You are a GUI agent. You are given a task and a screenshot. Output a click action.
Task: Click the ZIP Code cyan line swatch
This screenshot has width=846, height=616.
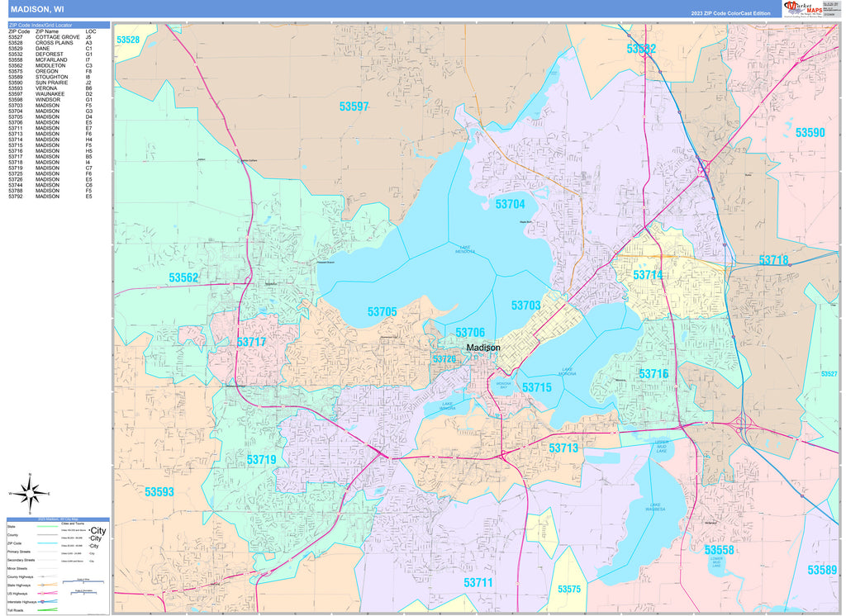pos(48,544)
